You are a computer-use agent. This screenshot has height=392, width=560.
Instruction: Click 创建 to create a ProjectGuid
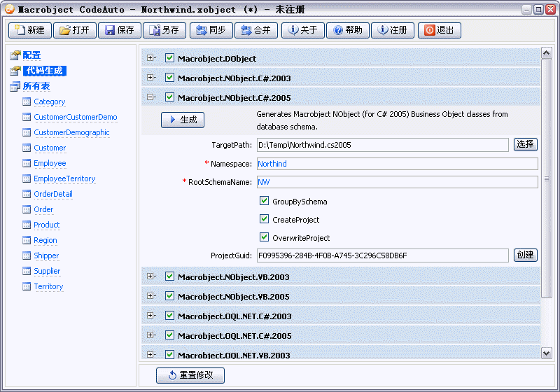(x=526, y=255)
